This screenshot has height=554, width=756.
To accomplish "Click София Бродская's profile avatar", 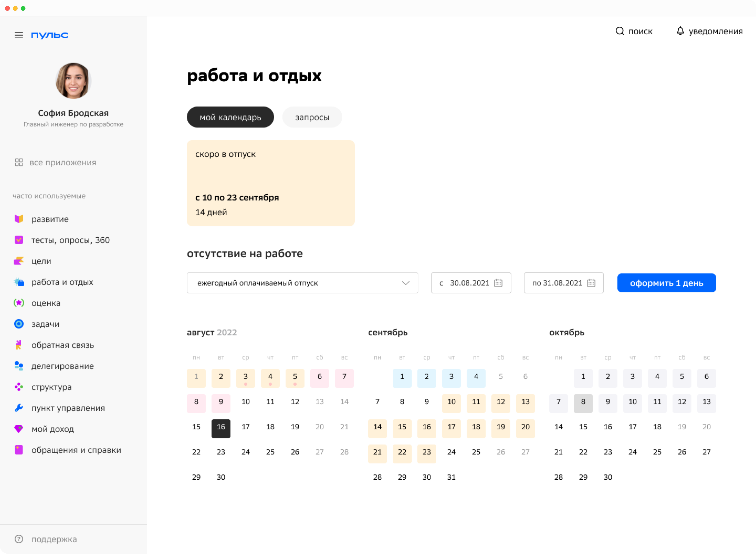I will [73, 80].
